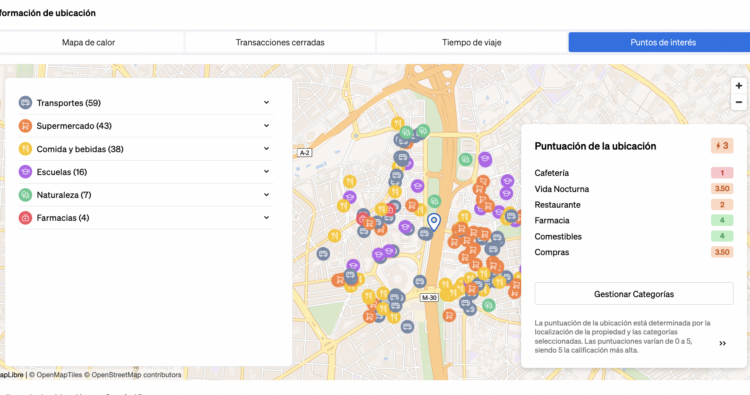Click the green Farmacia score badge 4

click(722, 220)
